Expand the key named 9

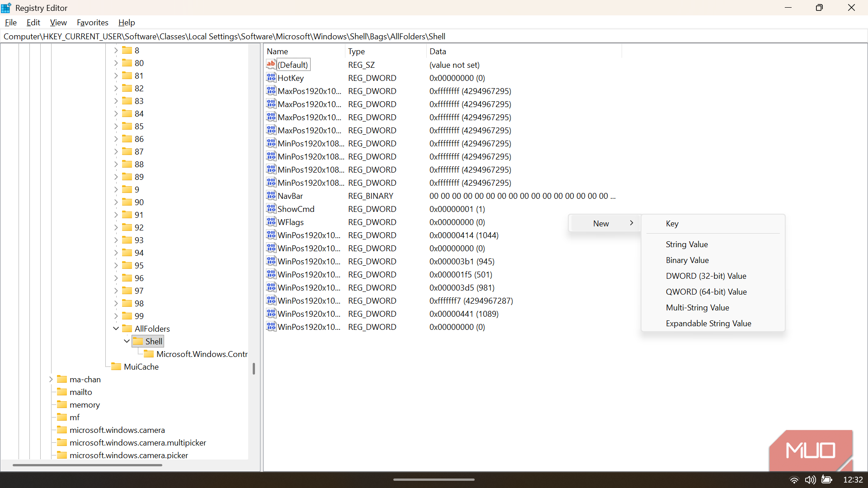[116, 189]
